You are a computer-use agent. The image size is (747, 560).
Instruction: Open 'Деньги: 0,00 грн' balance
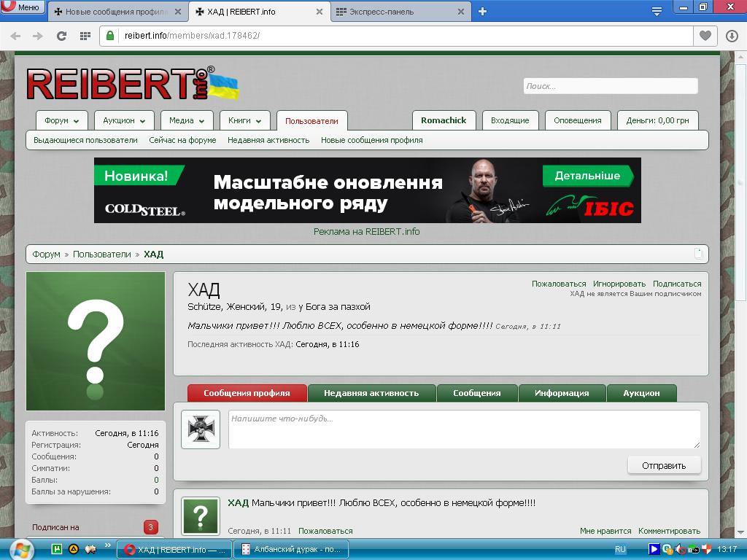click(657, 120)
